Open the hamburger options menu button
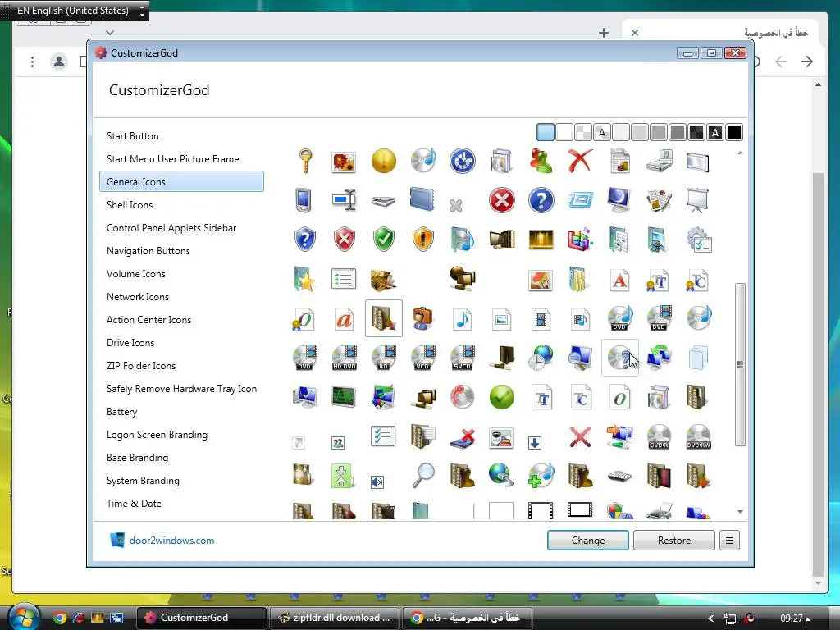This screenshot has width=840, height=630. [x=729, y=541]
